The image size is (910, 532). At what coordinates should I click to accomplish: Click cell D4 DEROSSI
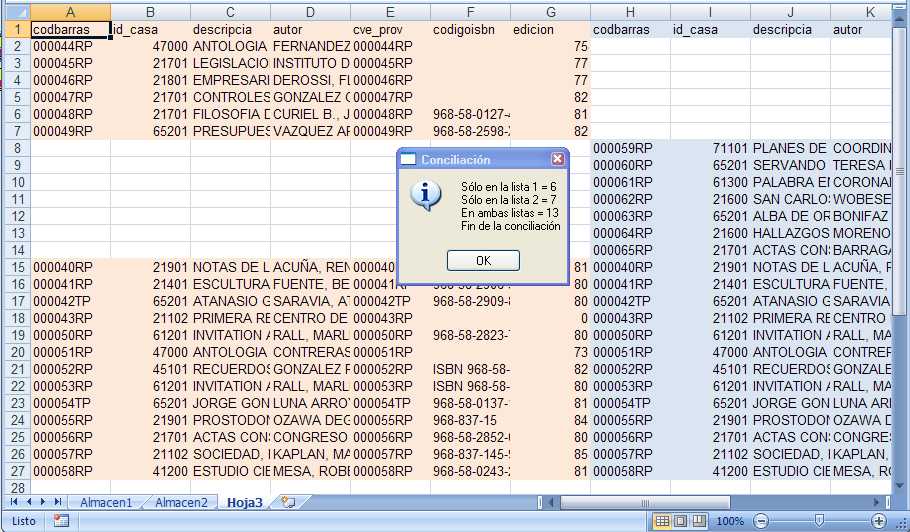coord(310,80)
